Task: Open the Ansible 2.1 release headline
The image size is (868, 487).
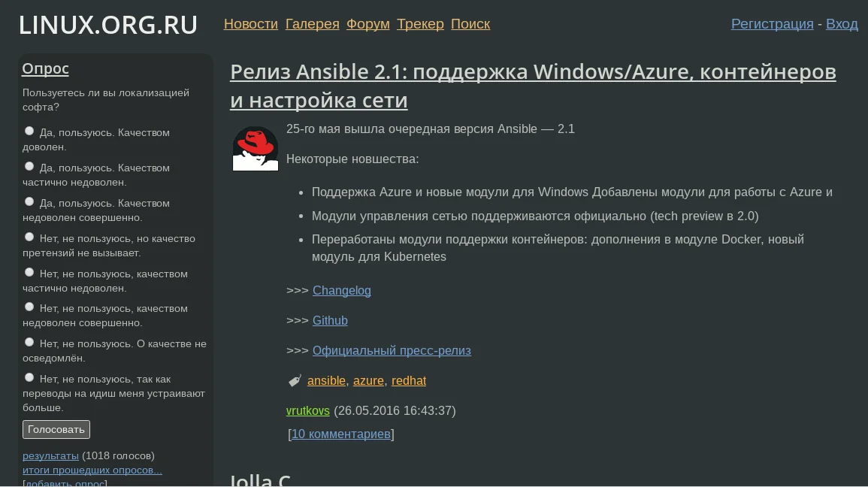Action: click(533, 86)
